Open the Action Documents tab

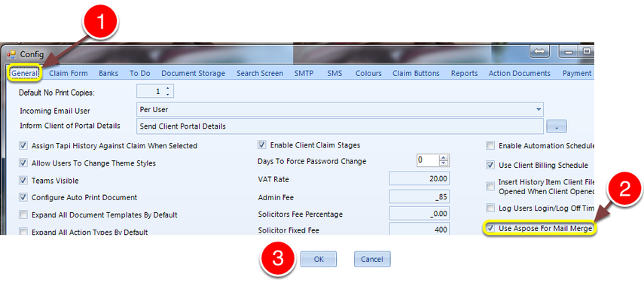tap(519, 74)
